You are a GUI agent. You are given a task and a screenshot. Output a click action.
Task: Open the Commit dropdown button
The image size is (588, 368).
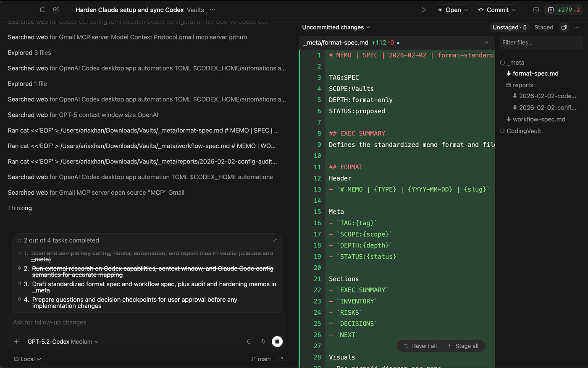coord(496,10)
